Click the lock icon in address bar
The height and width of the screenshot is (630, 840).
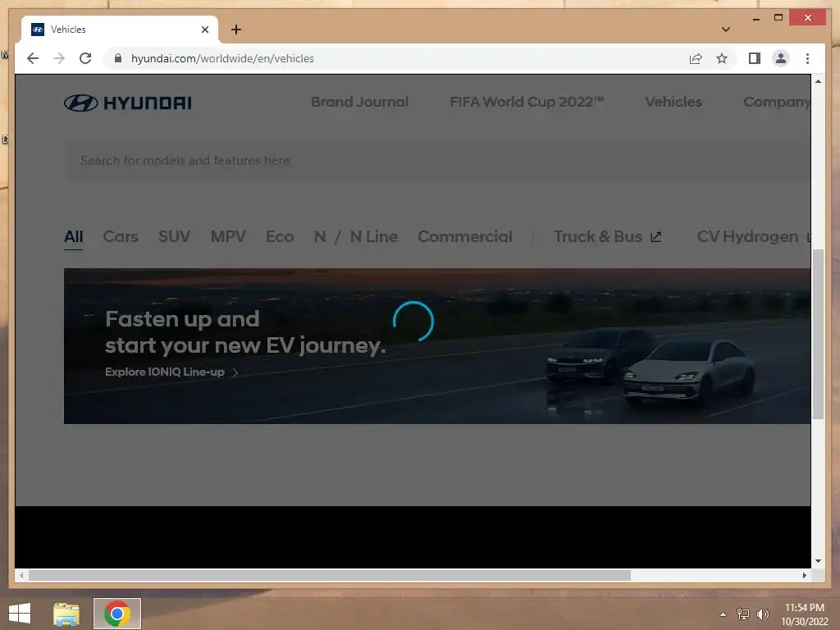coord(118,58)
